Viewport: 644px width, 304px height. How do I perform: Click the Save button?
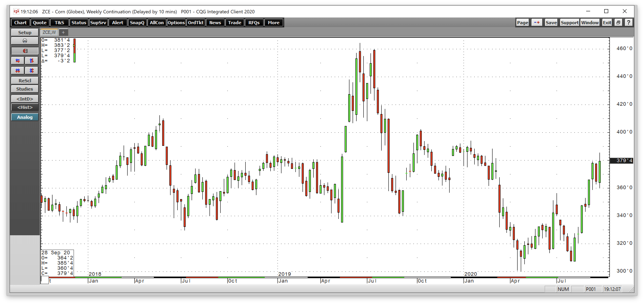click(551, 22)
